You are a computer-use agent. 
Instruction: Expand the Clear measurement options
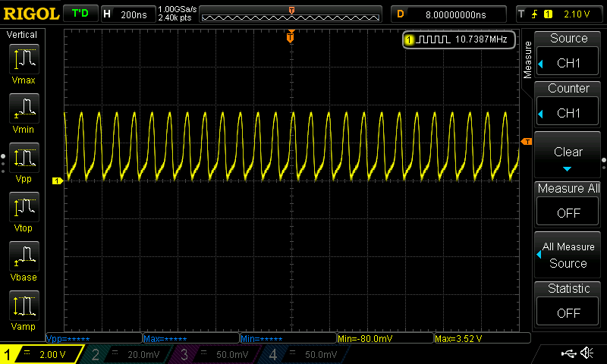[x=568, y=156]
